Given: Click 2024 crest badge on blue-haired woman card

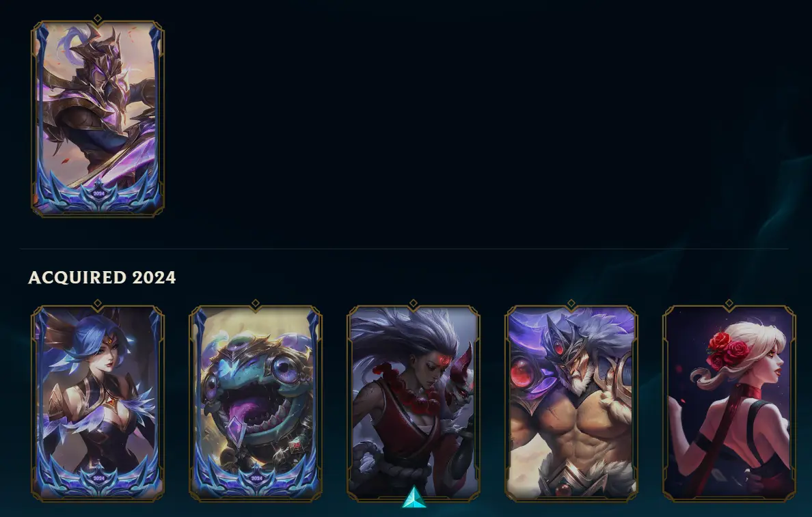Looking at the screenshot, I should click(x=98, y=479).
